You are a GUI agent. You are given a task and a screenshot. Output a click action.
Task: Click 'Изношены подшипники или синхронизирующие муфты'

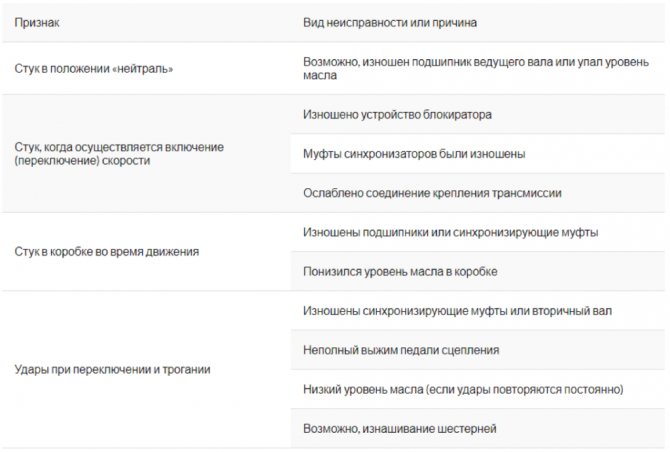[450, 232]
